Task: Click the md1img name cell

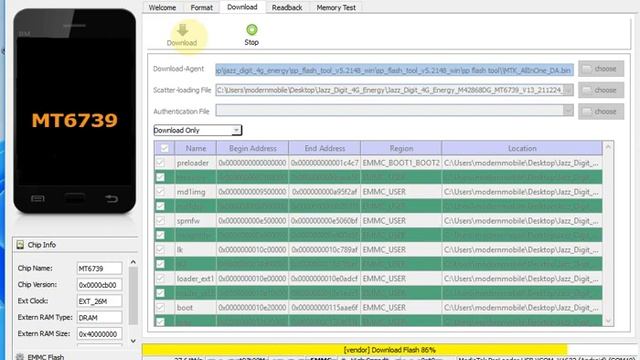Action: [196, 192]
